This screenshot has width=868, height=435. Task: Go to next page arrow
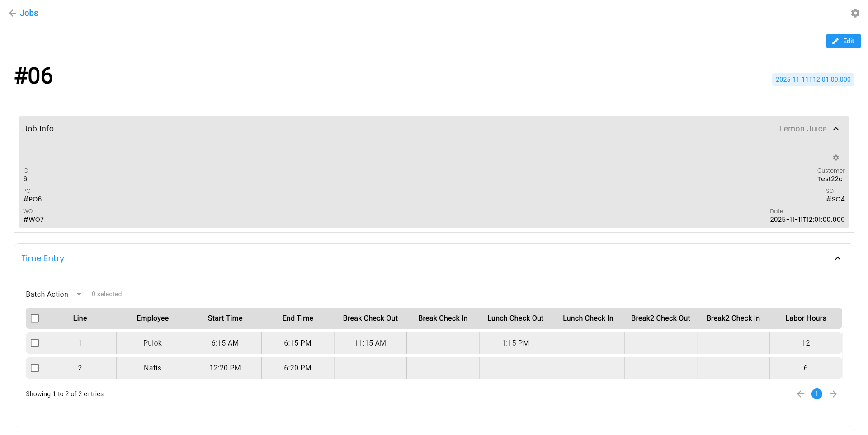(x=833, y=394)
